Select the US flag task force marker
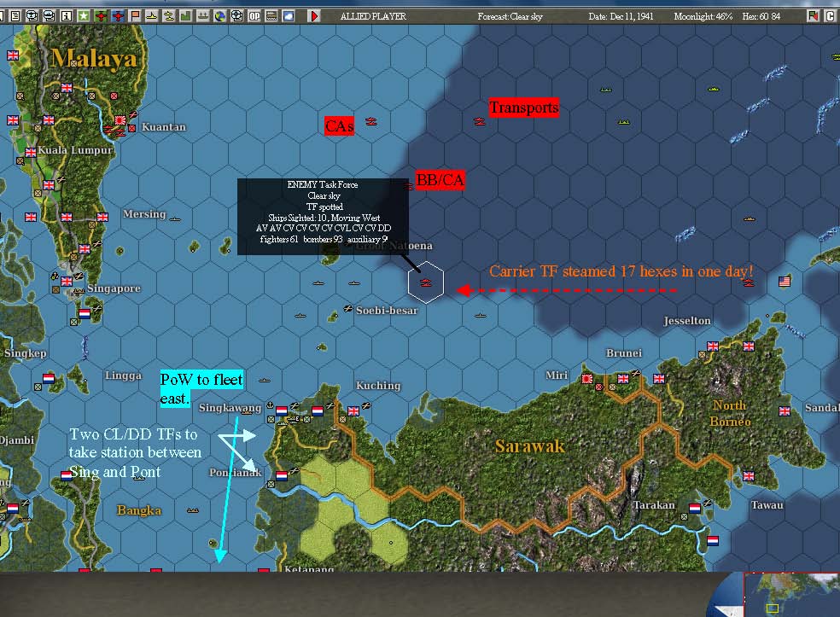 [785, 281]
